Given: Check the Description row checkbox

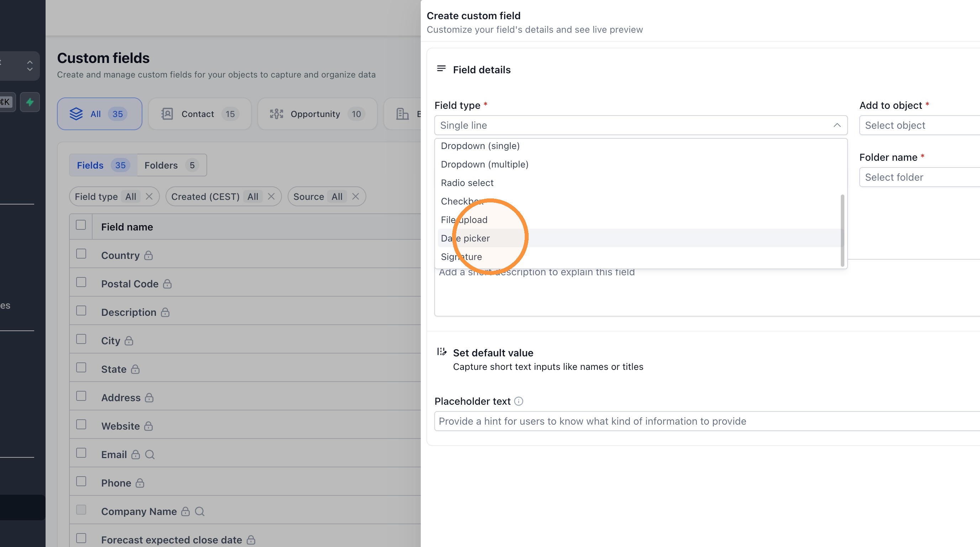Looking at the screenshot, I should (x=81, y=311).
